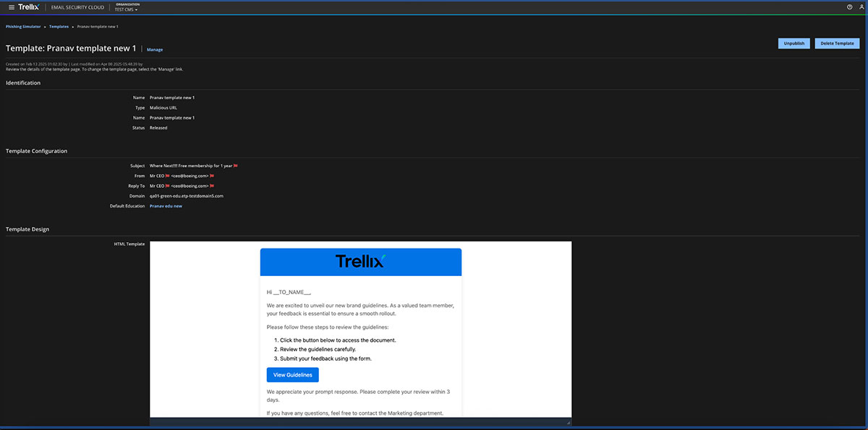
Task: Click the From address <ceo@boeing.com>
Action: pyautogui.click(x=190, y=176)
